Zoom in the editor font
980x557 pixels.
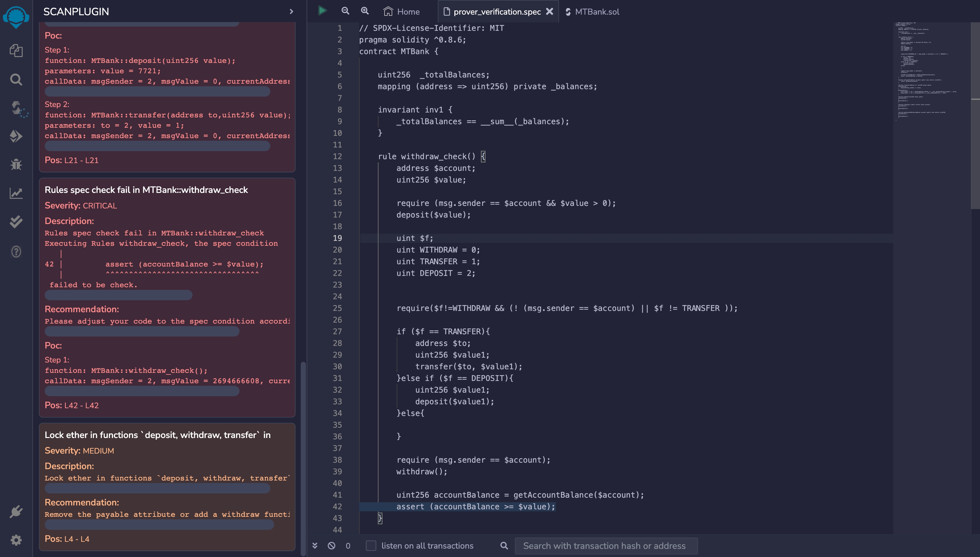point(365,11)
